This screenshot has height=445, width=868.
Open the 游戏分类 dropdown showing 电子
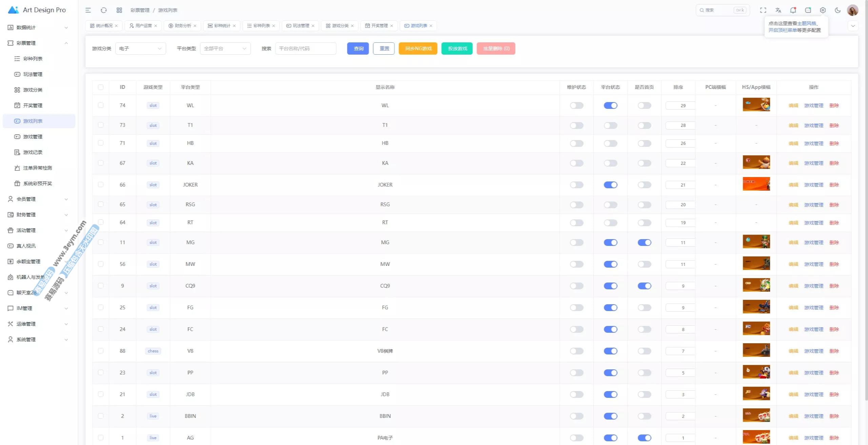[x=140, y=49]
